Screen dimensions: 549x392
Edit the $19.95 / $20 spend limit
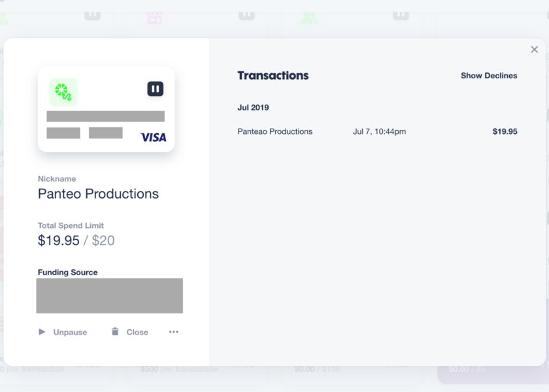click(76, 240)
